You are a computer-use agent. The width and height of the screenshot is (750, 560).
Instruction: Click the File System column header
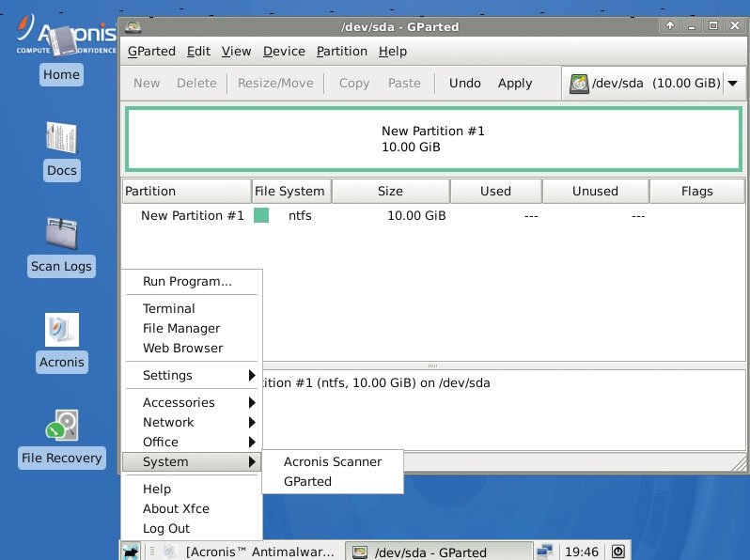click(291, 192)
